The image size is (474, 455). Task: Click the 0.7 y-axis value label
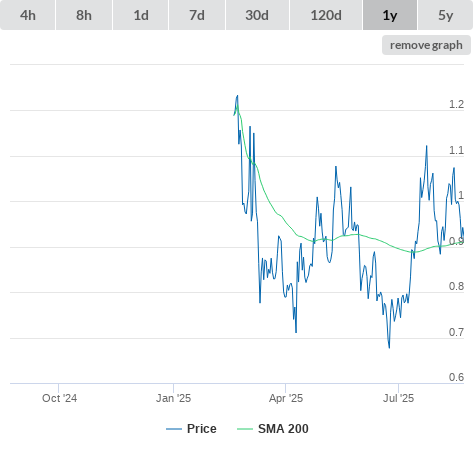[x=456, y=332]
